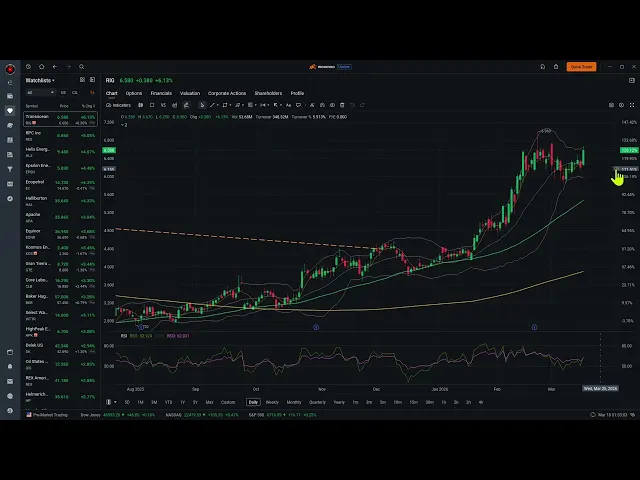Click the VS compare icon in the chart toolbar
This screenshot has width=640, height=480.
point(163,105)
